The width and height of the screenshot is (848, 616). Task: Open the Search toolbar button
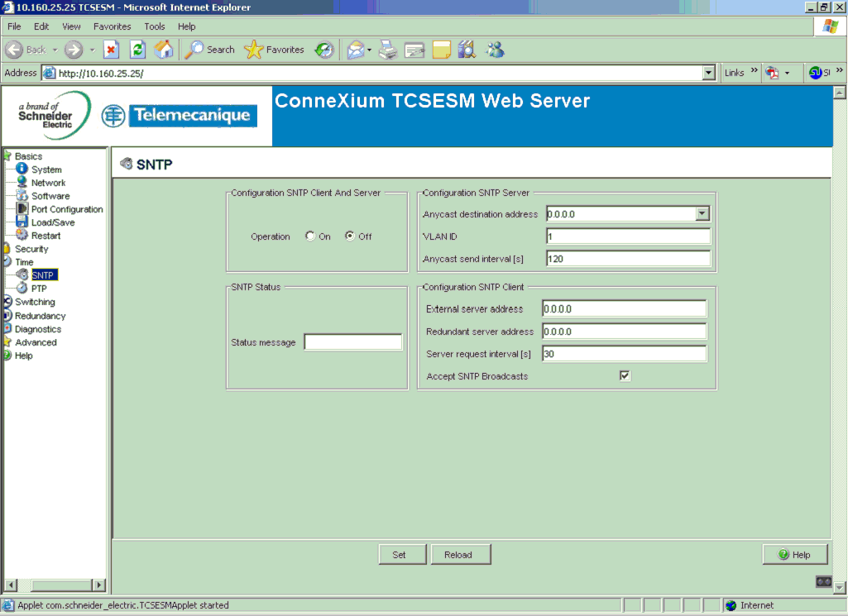click(x=210, y=50)
